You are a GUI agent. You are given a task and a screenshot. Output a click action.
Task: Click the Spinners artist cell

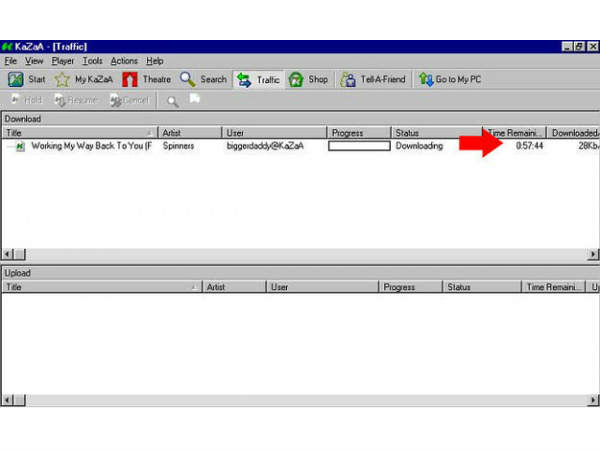coord(178,146)
